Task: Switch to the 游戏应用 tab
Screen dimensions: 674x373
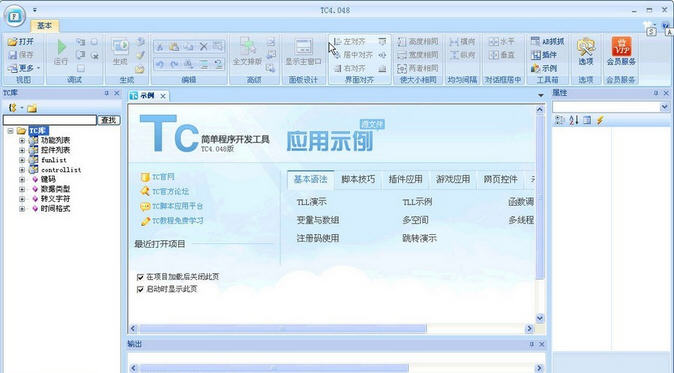Action: point(453,180)
